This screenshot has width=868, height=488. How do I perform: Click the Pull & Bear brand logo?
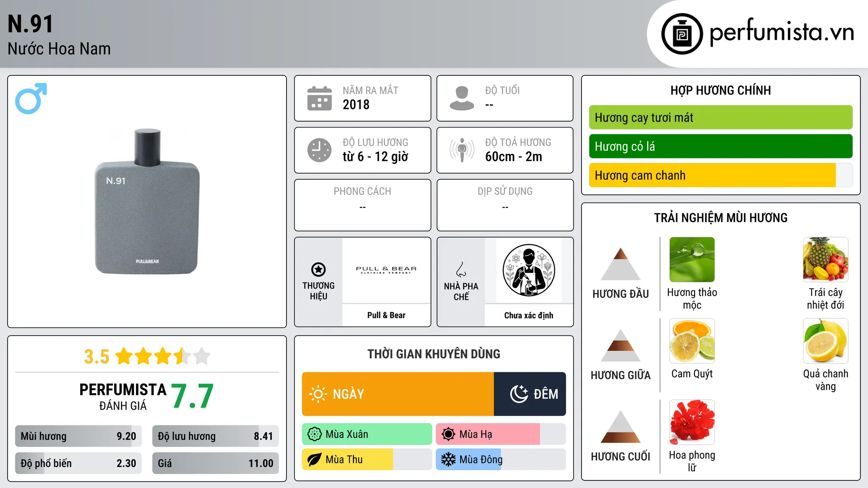(386, 270)
